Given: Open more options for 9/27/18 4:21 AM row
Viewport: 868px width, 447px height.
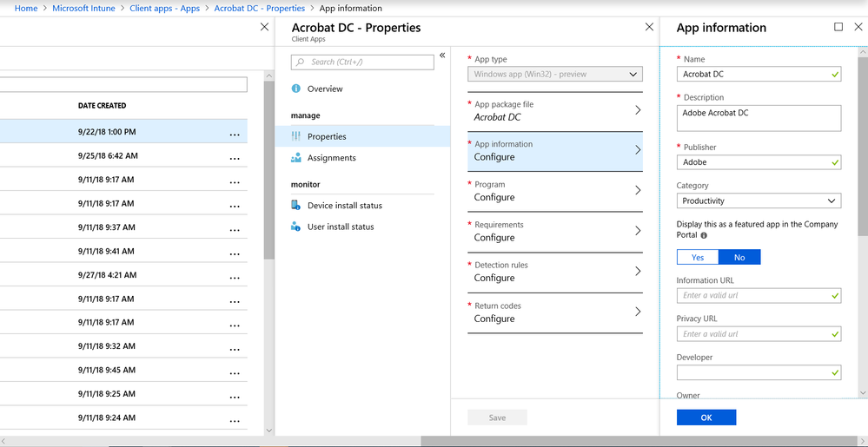Looking at the screenshot, I should 235,277.
